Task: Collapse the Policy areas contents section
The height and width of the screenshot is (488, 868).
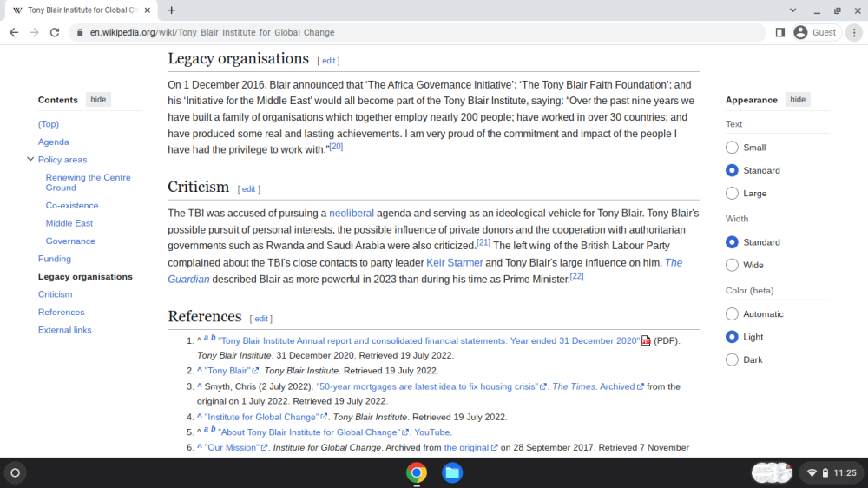Action: [x=30, y=159]
